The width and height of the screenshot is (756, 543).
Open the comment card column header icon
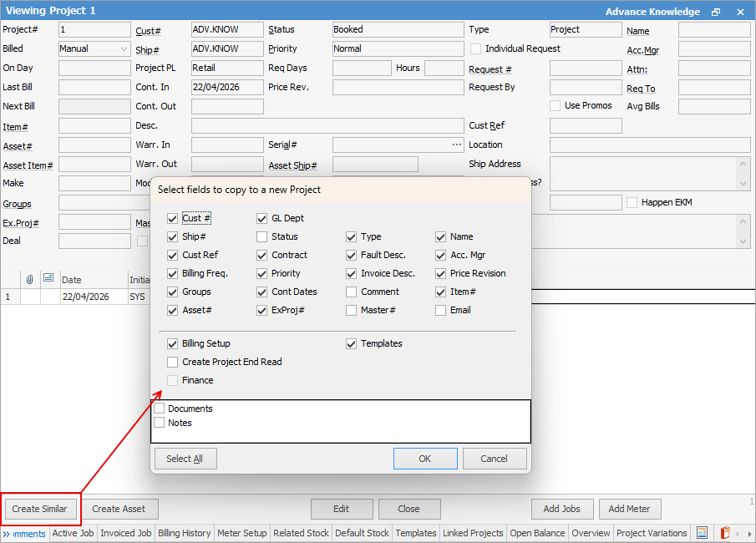[x=48, y=278]
